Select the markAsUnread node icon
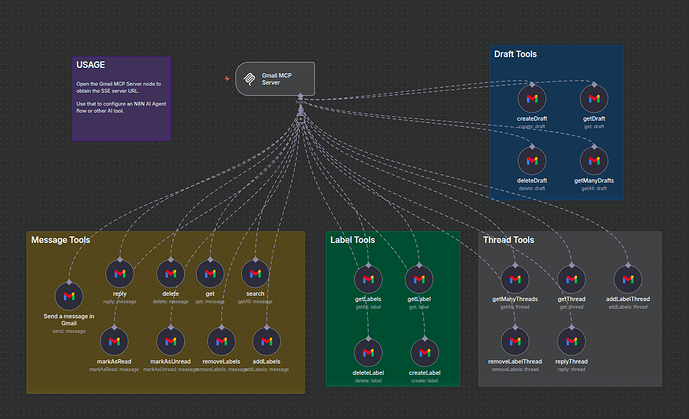Image resolution: width=689 pixels, height=419 pixels. (x=170, y=341)
